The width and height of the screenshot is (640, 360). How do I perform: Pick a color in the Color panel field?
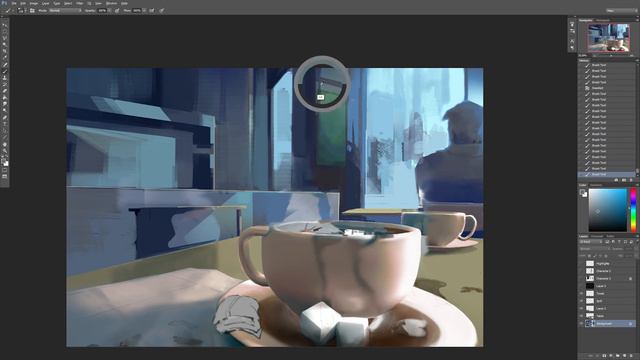(x=607, y=210)
